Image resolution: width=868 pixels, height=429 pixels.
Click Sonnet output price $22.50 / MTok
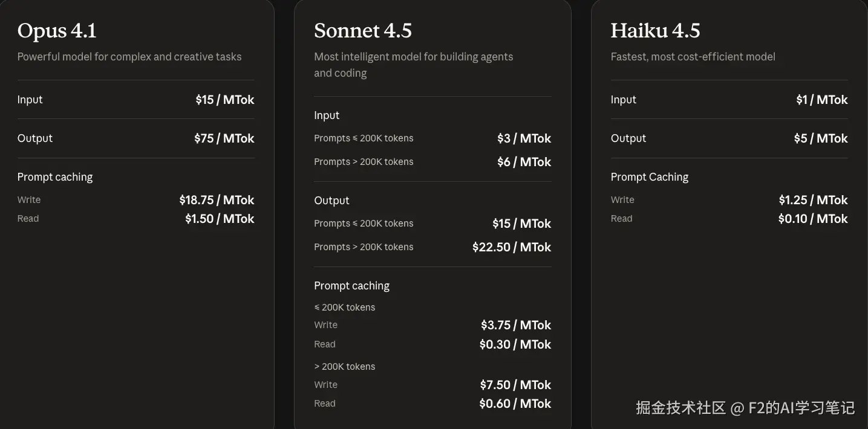click(x=512, y=247)
